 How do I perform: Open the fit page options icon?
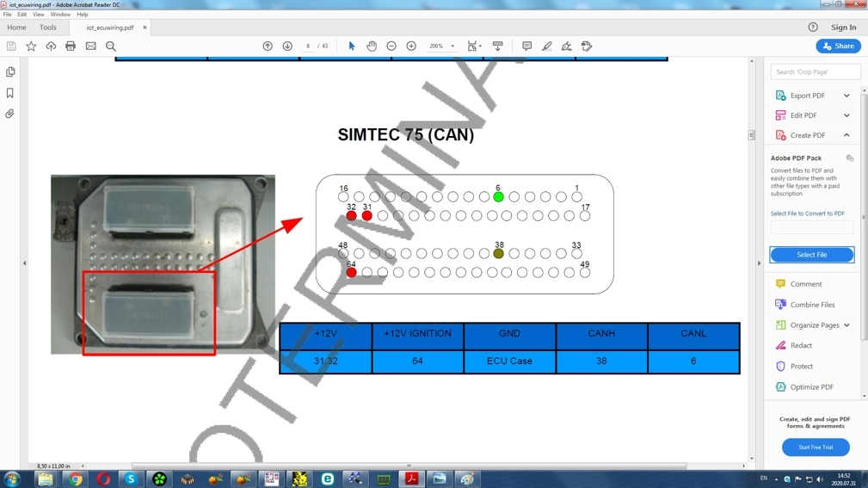[474, 46]
